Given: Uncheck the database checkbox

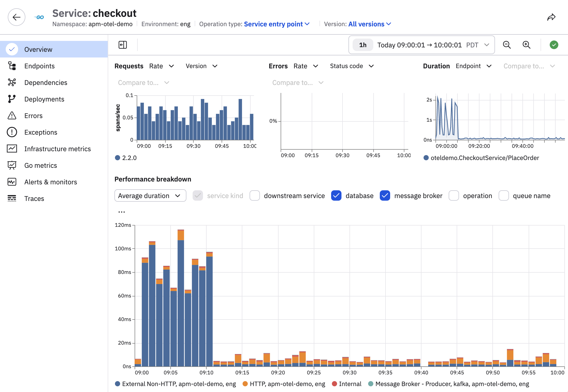Looking at the screenshot, I should tap(336, 195).
